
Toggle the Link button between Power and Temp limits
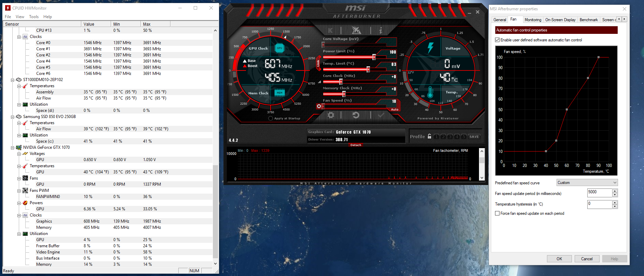coord(318,63)
